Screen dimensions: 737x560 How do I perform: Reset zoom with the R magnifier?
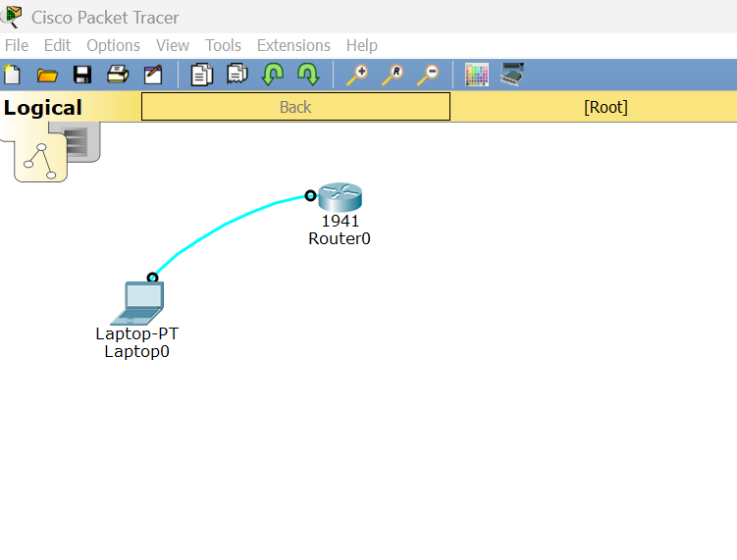pyautogui.click(x=392, y=75)
